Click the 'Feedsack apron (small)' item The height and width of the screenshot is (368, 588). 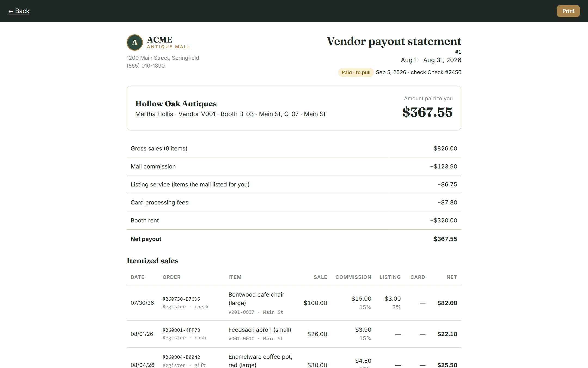coord(260,330)
